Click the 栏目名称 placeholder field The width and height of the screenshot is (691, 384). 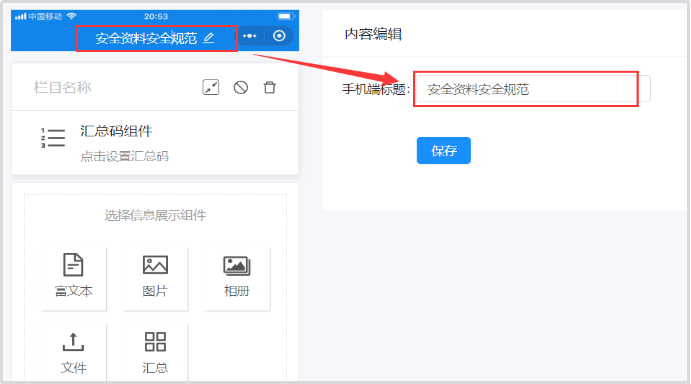[63, 87]
